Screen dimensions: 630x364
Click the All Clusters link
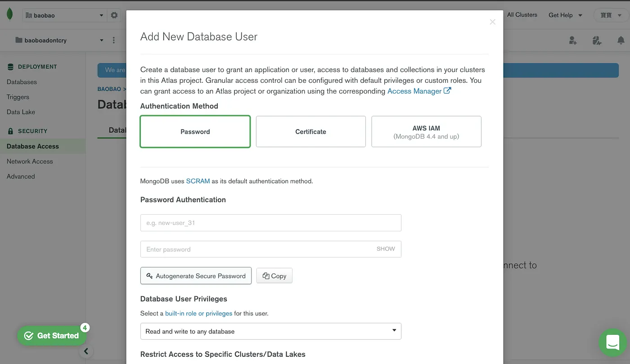[522, 15]
